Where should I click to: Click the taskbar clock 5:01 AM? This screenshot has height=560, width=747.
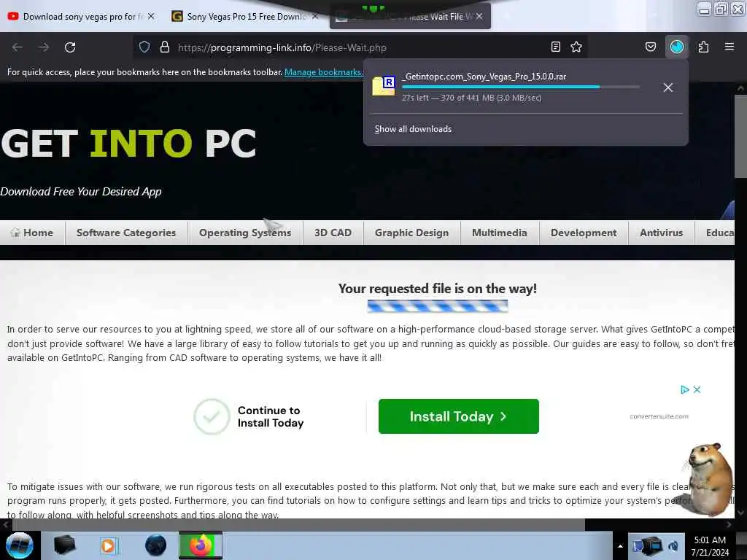(710, 540)
